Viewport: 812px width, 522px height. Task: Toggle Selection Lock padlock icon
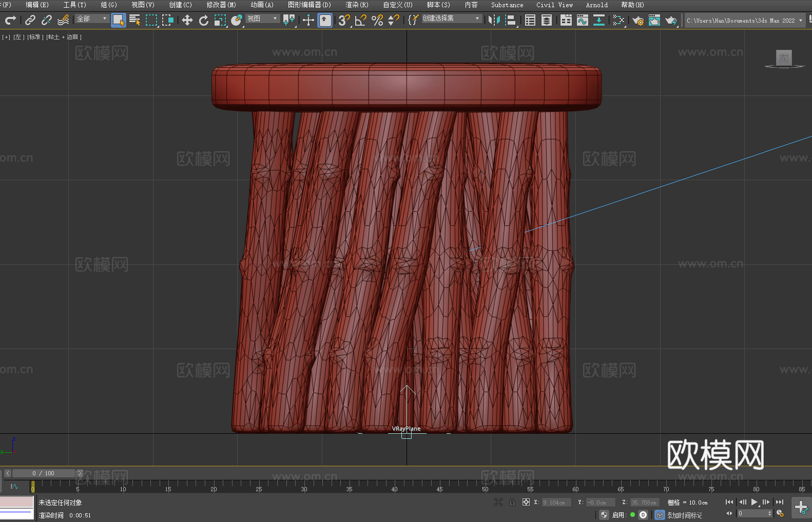(x=512, y=502)
